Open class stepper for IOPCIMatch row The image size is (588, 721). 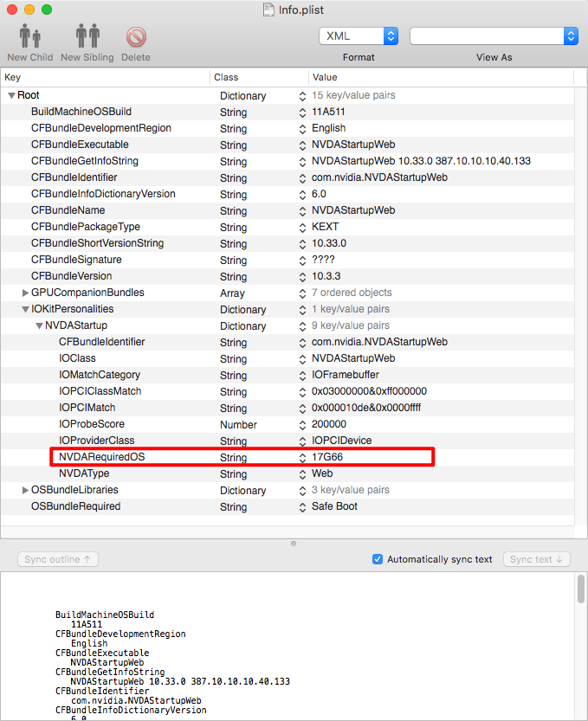coord(302,409)
